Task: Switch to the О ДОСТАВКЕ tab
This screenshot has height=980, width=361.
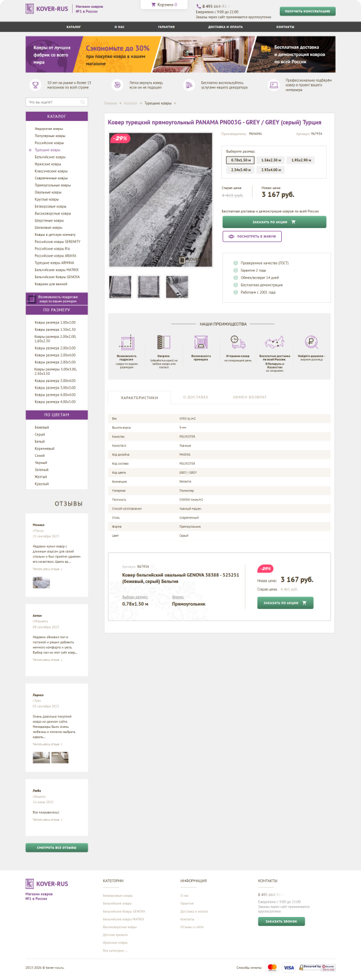Action: point(195,397)
